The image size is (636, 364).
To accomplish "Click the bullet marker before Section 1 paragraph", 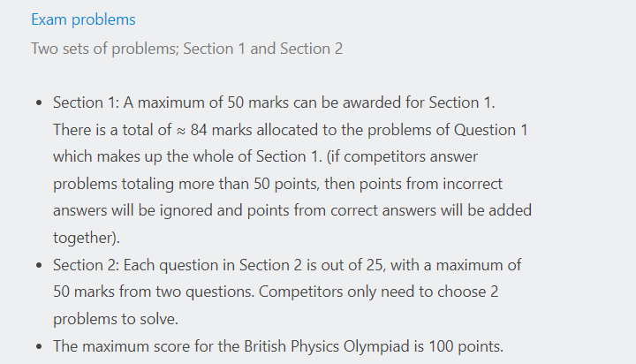I will pos(39,103).
